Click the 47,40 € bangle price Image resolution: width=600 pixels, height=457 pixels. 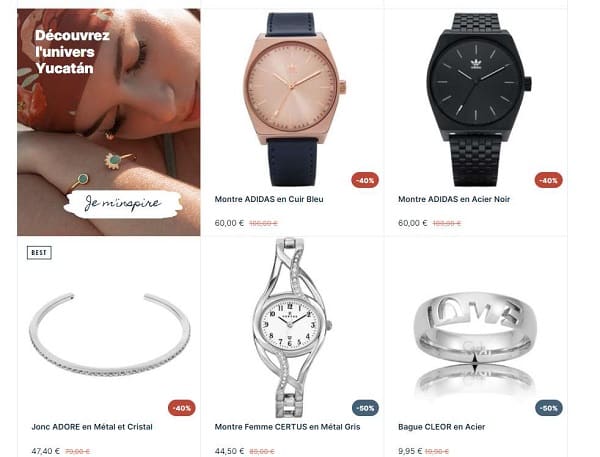(46, 451)
